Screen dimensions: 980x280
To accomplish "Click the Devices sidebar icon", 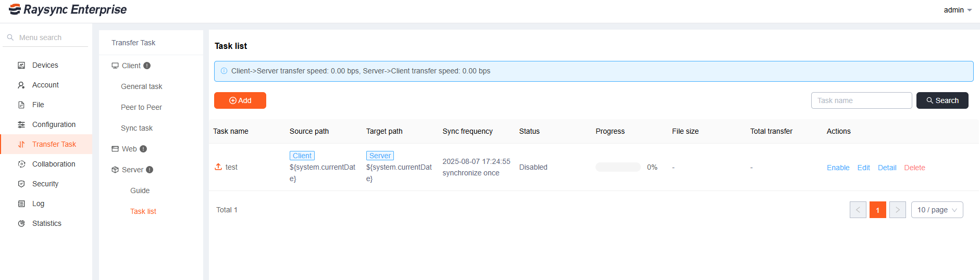I will [21, 65].
